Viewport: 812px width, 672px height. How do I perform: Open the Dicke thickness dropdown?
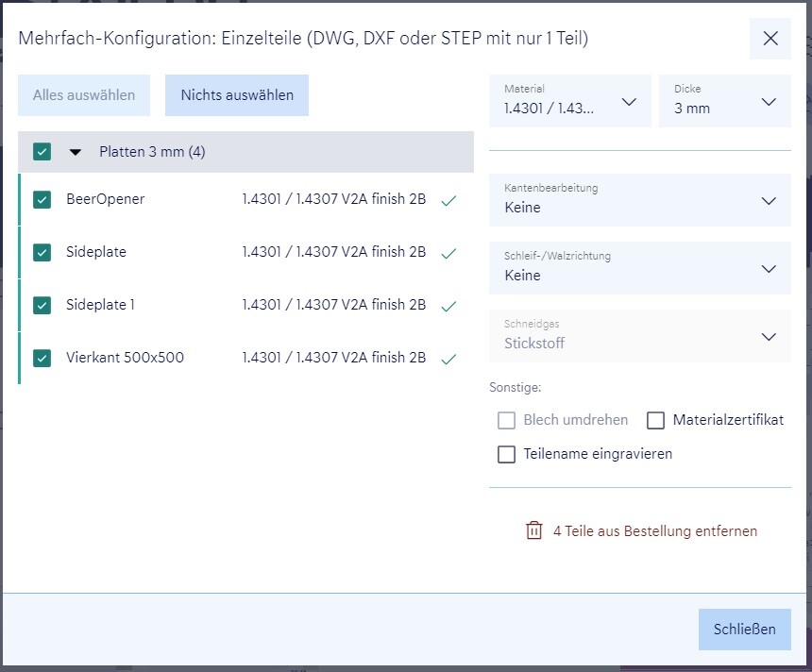pos(724,101)
